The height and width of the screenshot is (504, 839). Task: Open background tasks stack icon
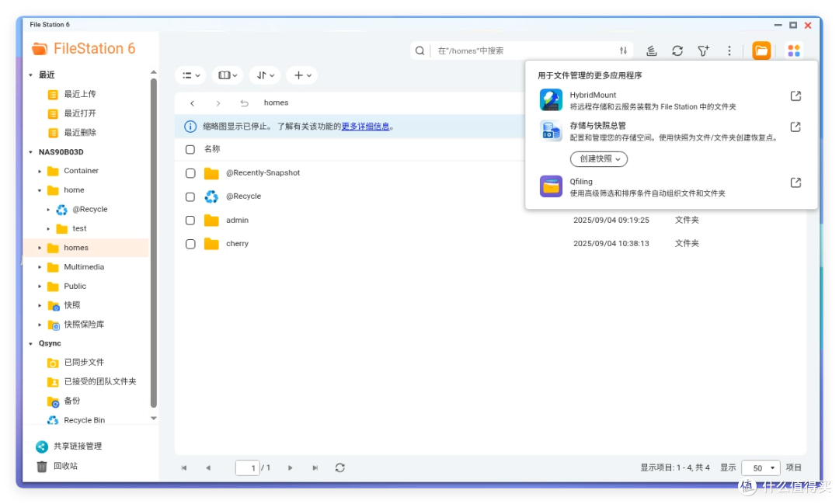click(x=651, y=50)
